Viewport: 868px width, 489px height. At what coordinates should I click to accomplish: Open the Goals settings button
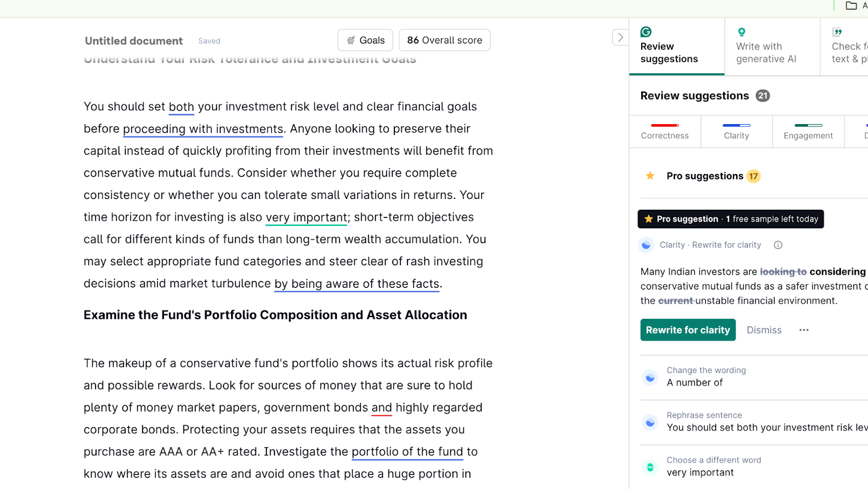[x=365, y=40]
